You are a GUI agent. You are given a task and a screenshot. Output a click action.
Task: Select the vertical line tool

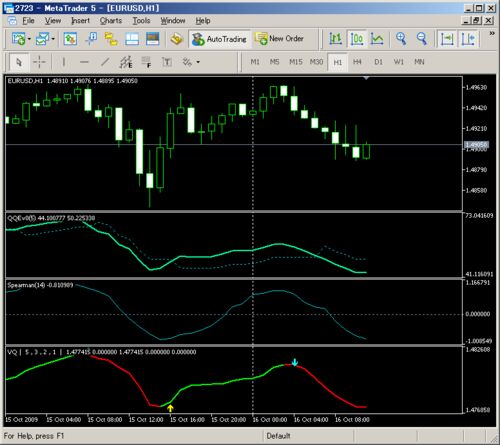pyautogui.click(x=64, y=62)
